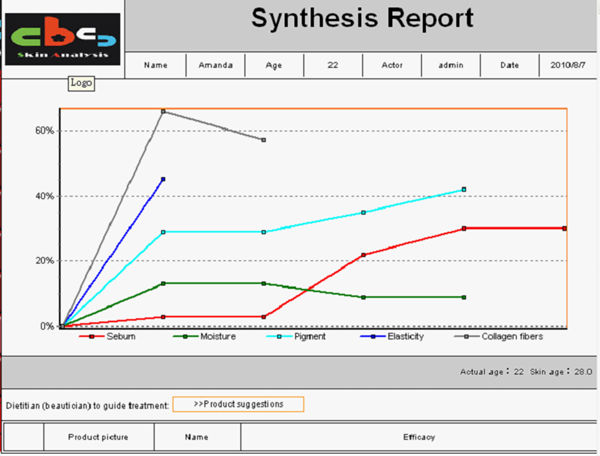Screen dimensions: 600x456
Task: Click the peak point of the Collagen fibers line
Action: [163, 111]
